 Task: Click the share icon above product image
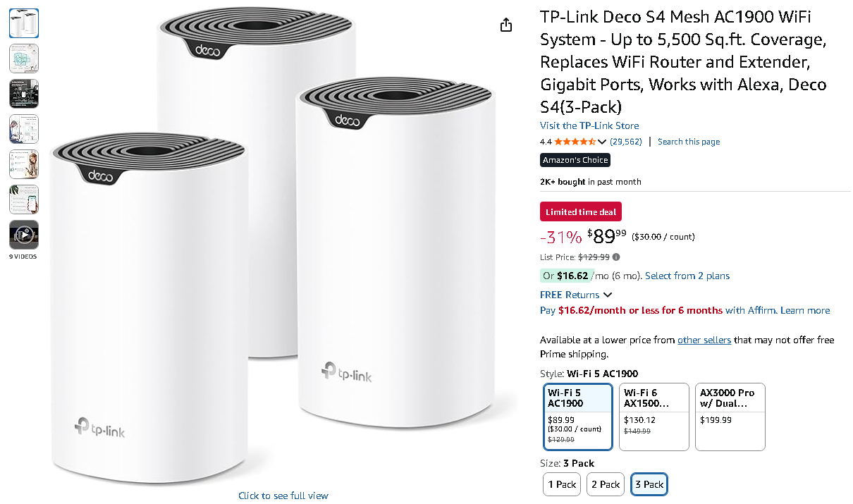(x=505, y=25)
